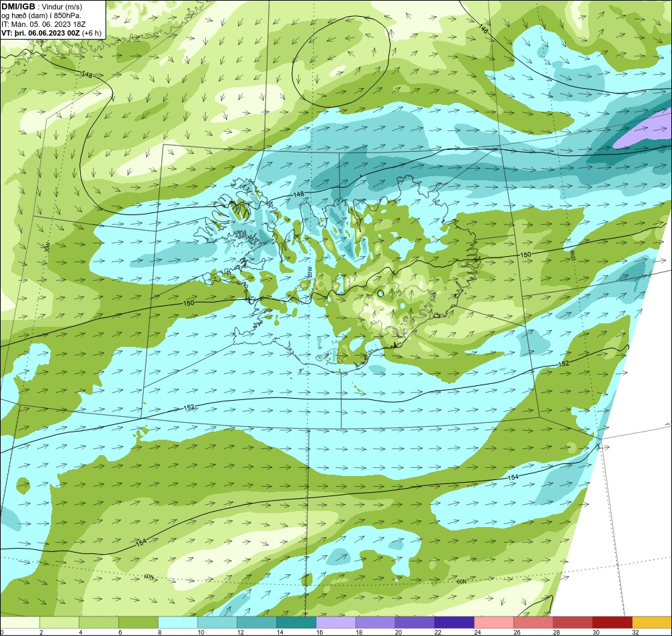Click the 18–20 m/s purple legend swatch
Viewport: 672px width, 636px height.
point(376,623)
